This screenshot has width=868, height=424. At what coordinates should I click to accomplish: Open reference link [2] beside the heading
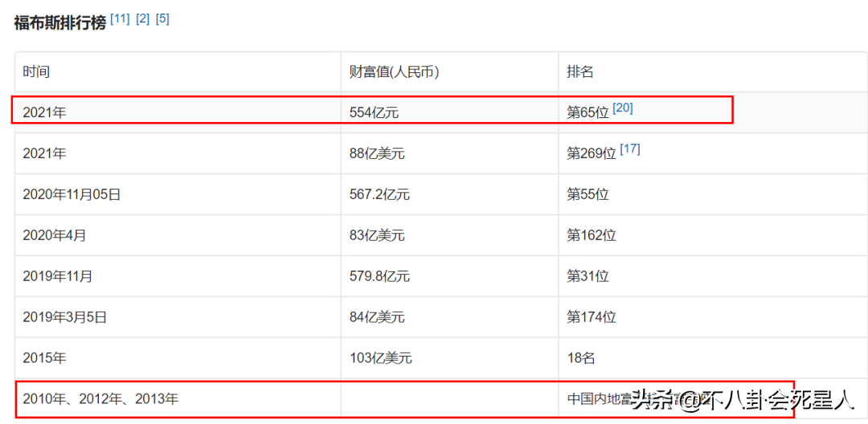[x=143, y=18]
